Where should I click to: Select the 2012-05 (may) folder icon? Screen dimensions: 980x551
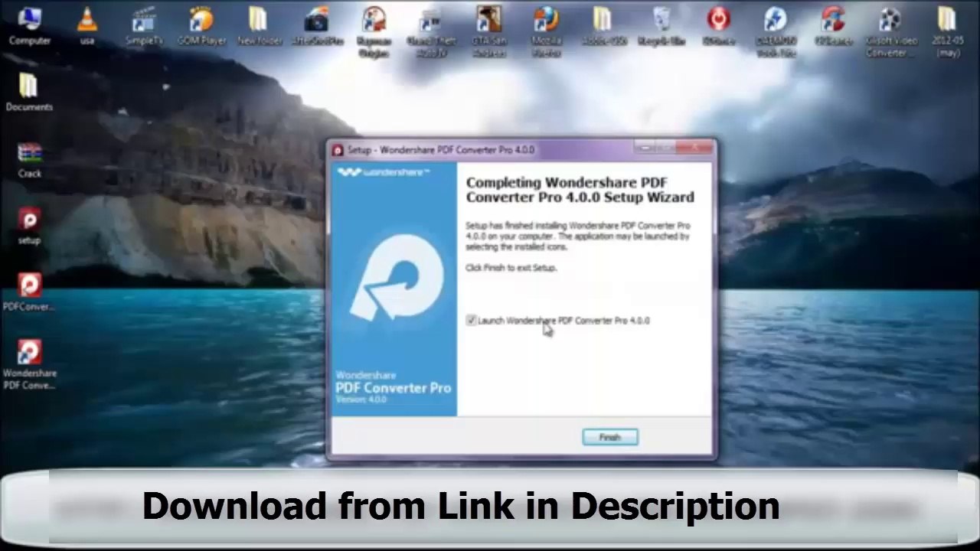point(948,31)
